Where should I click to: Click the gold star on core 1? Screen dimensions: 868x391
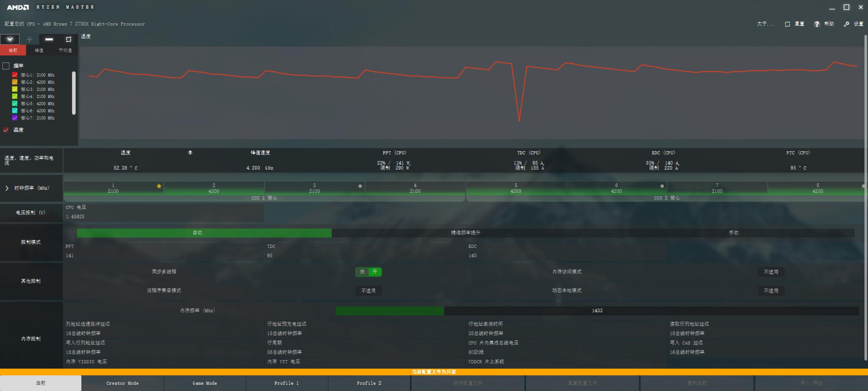(159, 186)
